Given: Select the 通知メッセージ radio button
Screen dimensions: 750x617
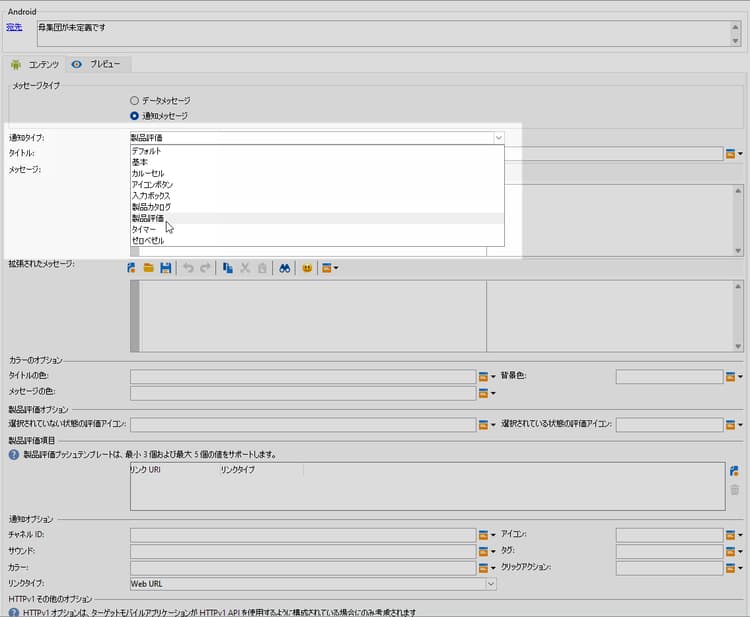Looking at the screenshot, I should (134, 116).
